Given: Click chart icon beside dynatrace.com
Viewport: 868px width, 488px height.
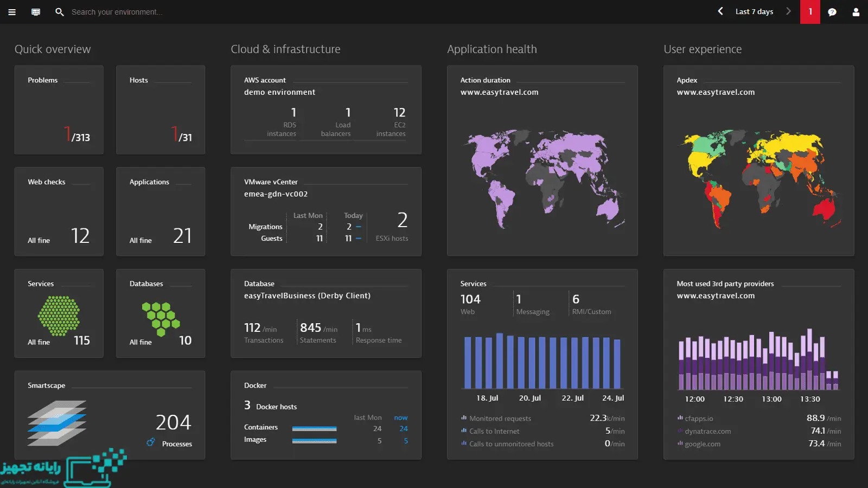Looking at the screenshot, I should point(680,431).
